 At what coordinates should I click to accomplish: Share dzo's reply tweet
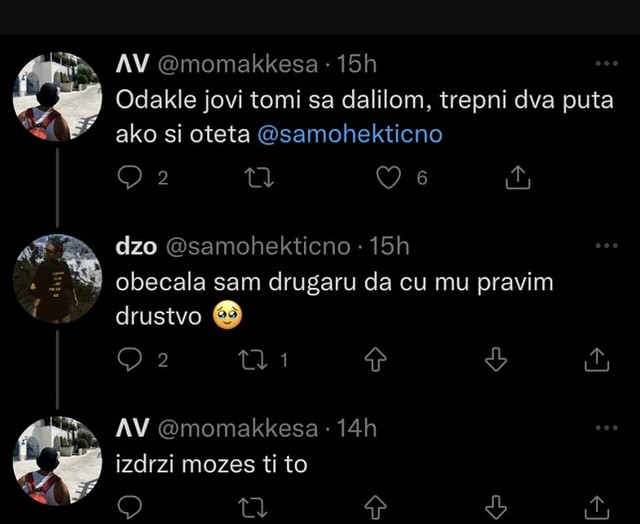(x=597, y=360)
